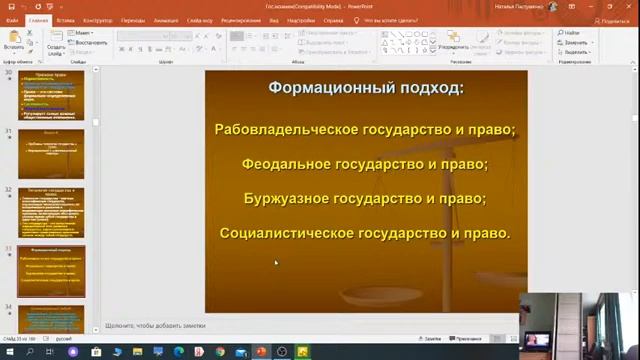Viewport: 640px width, 360px height.
Task: Select slide 33 thumbnail
Action: pos(51,271)
